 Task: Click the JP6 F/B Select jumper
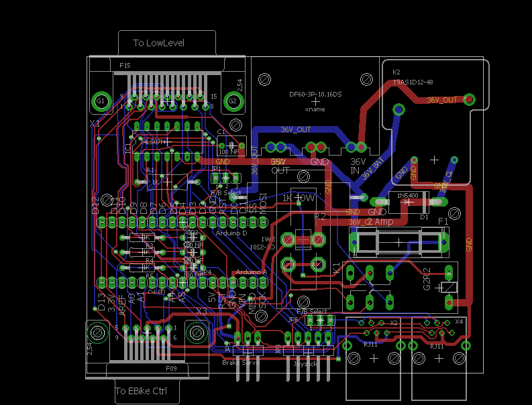(x=320, y=320)
